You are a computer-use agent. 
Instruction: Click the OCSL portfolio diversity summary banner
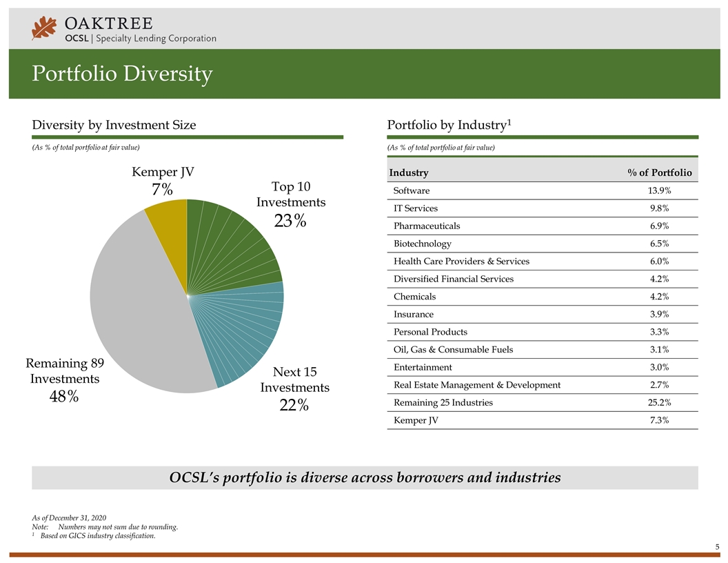(x=365, y=477)
